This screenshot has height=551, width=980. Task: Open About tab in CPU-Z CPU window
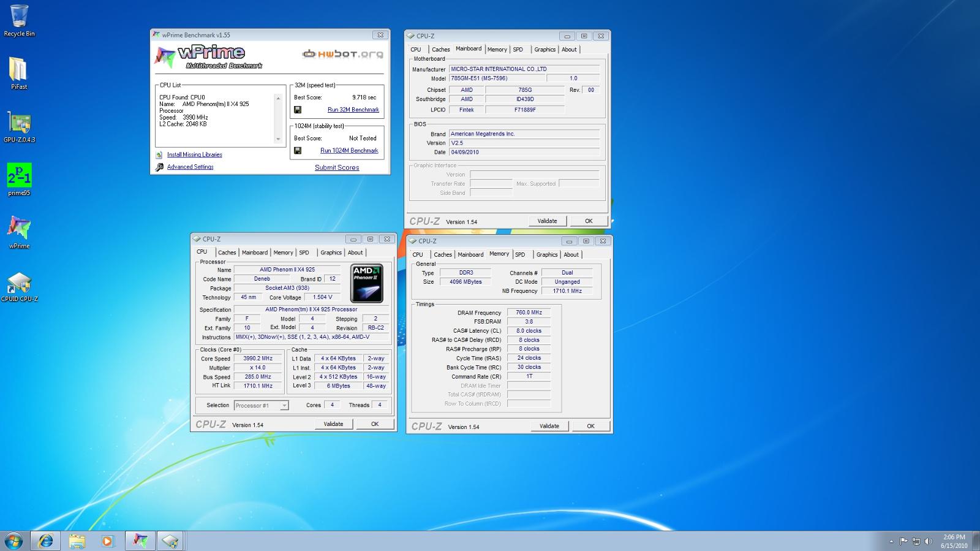click(x=355, y=253)
